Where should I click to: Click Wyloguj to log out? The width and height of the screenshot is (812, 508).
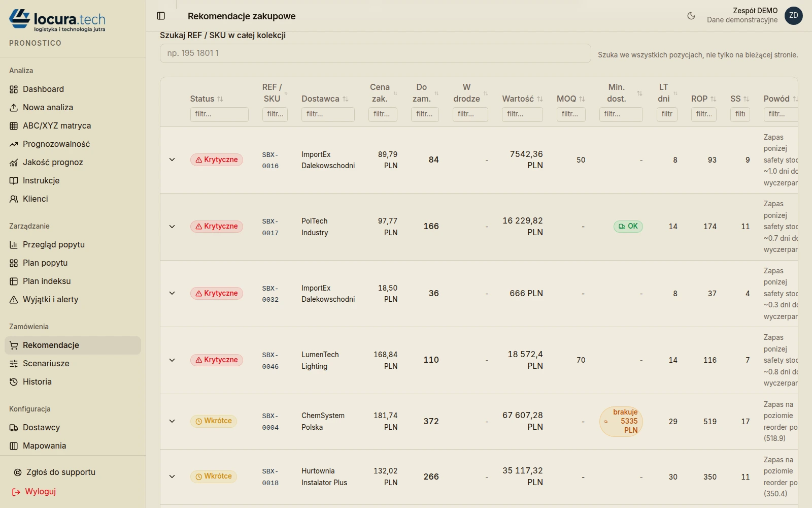pos(34,491)
